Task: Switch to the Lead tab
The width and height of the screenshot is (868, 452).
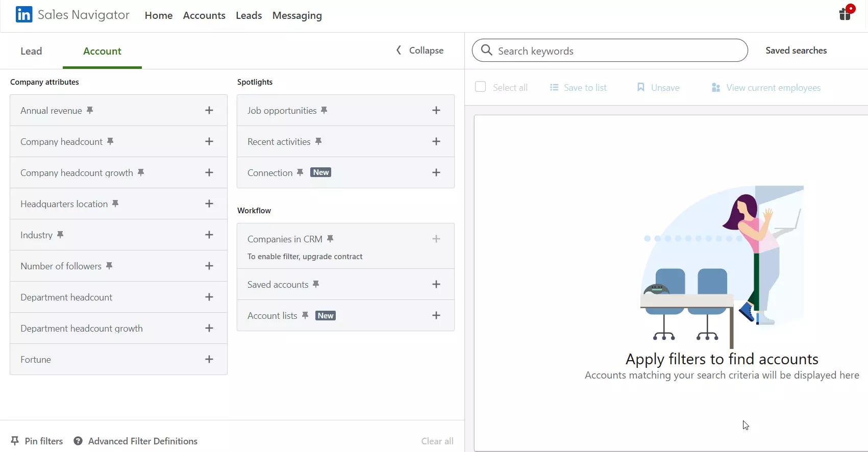Action: click(31, 51)
